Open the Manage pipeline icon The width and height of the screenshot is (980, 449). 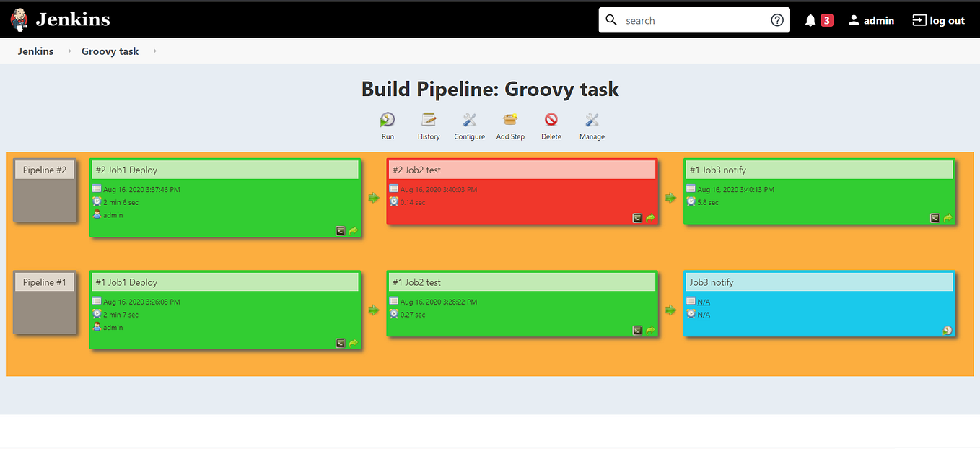592,121
